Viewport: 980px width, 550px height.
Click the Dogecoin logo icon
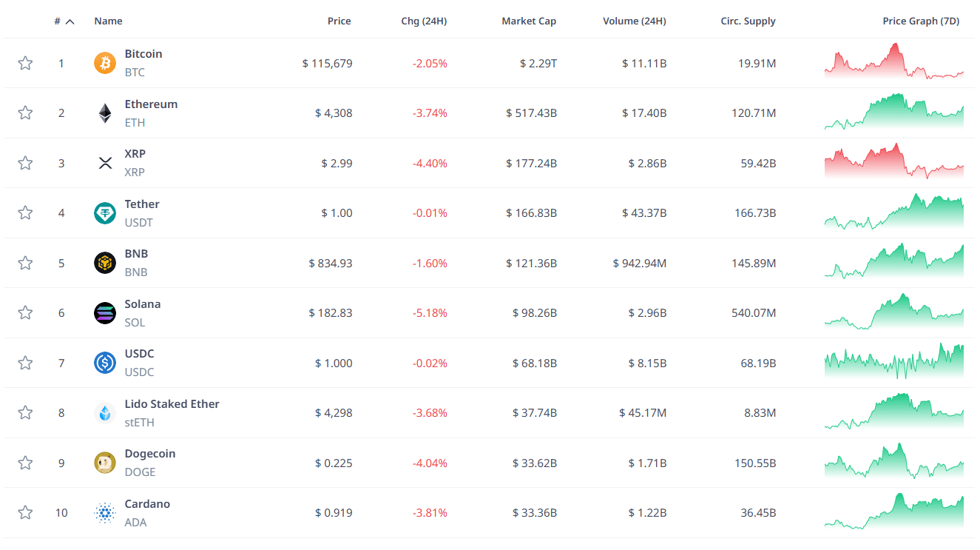(105, 463)
